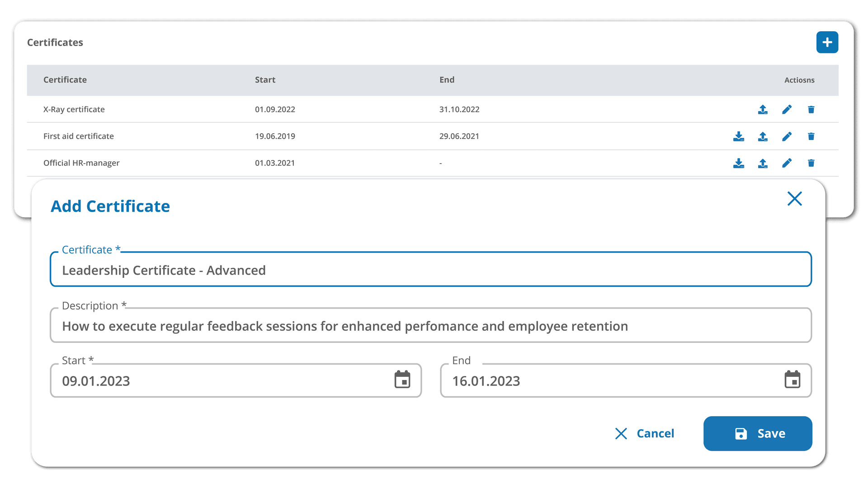Upload file for First aid certificate
Screen dimensions: 868x488
click(763, 136)
